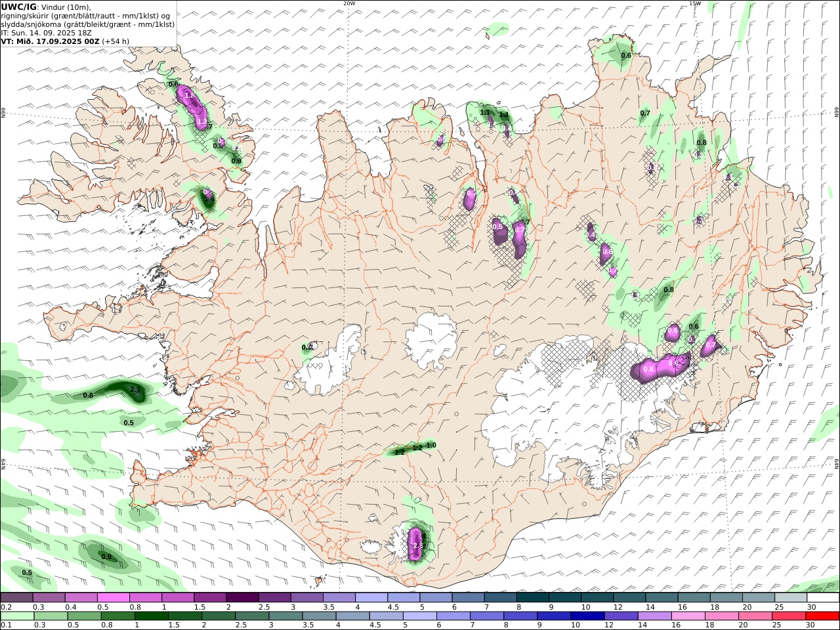Pick the grey-teal 3–3.5 lower legend swatch
Viewport: 840px width, 630px height.
tap(285, 616)
